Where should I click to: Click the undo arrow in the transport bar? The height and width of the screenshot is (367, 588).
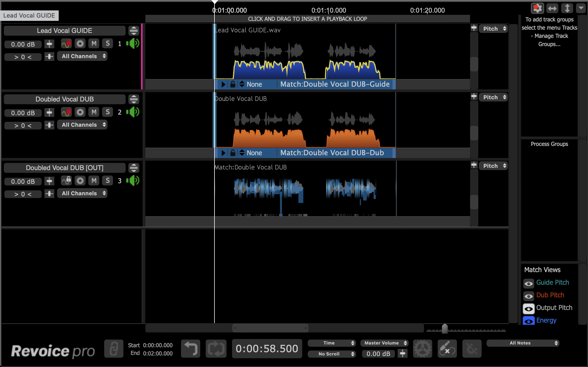(191, 349)
